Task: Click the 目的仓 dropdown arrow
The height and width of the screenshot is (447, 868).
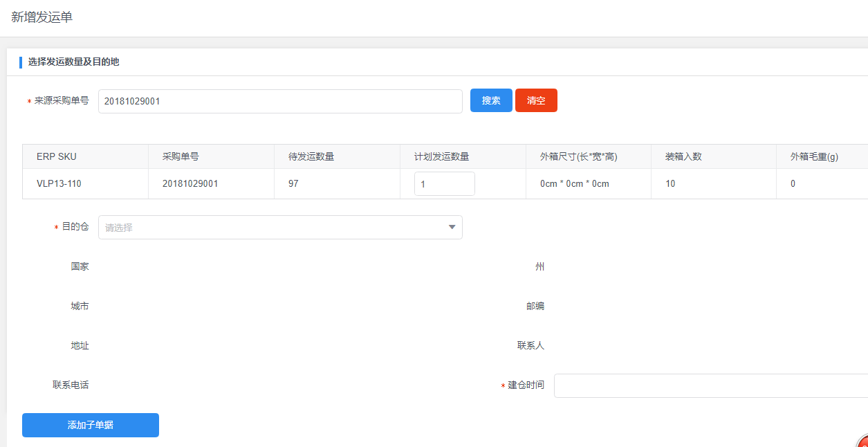Action: coord(452,227)
